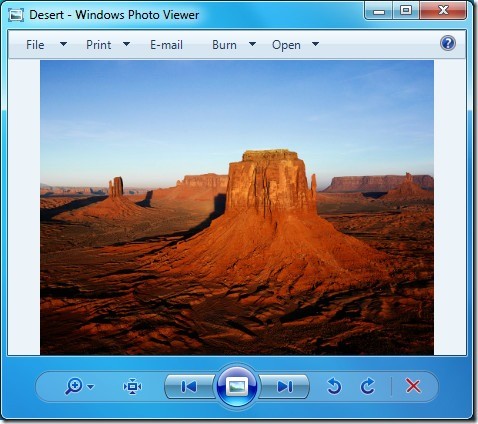This screenshot has height=424, width=478.
Task: Select the fit to window icon
Action: [x=132, y=386]
